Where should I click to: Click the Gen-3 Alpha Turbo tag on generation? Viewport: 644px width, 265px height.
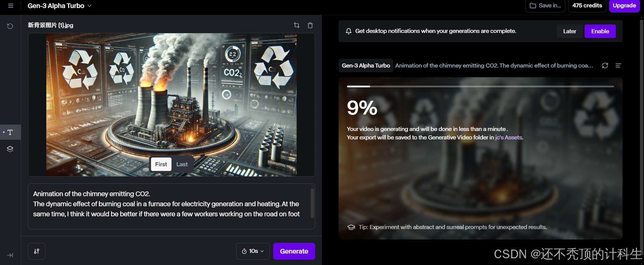366,65
